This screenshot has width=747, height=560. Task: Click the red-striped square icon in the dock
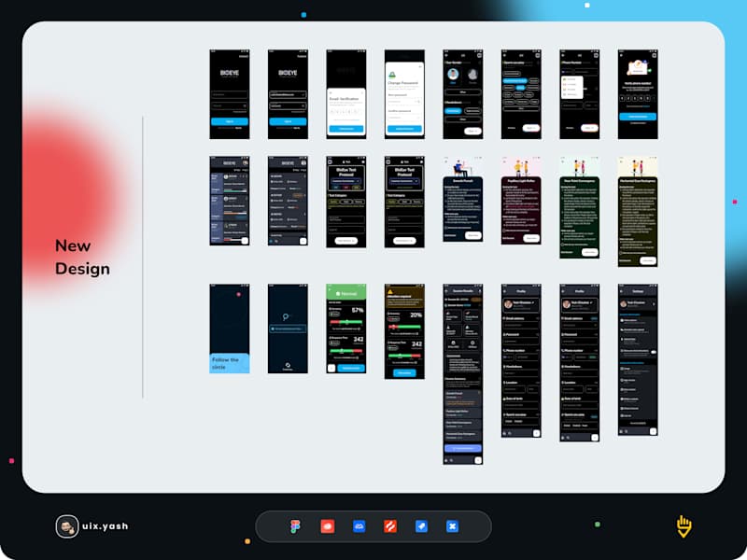click(390, 526)
